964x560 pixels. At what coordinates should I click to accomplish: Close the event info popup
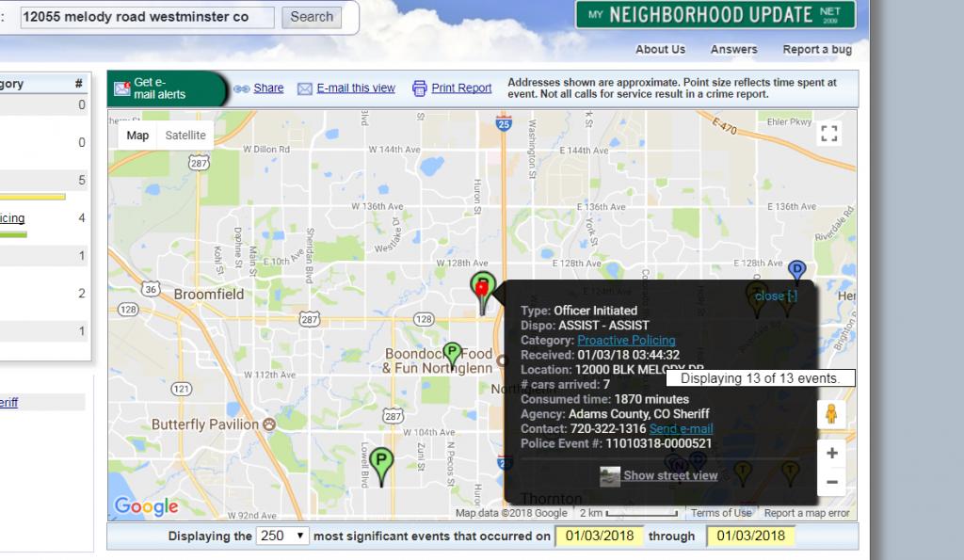(x=776, y=296)
